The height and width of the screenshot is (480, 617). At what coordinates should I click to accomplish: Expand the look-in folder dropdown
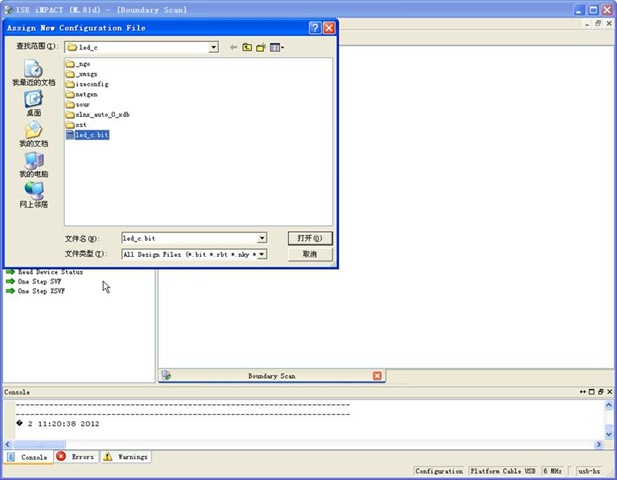(x=213, y=47)
